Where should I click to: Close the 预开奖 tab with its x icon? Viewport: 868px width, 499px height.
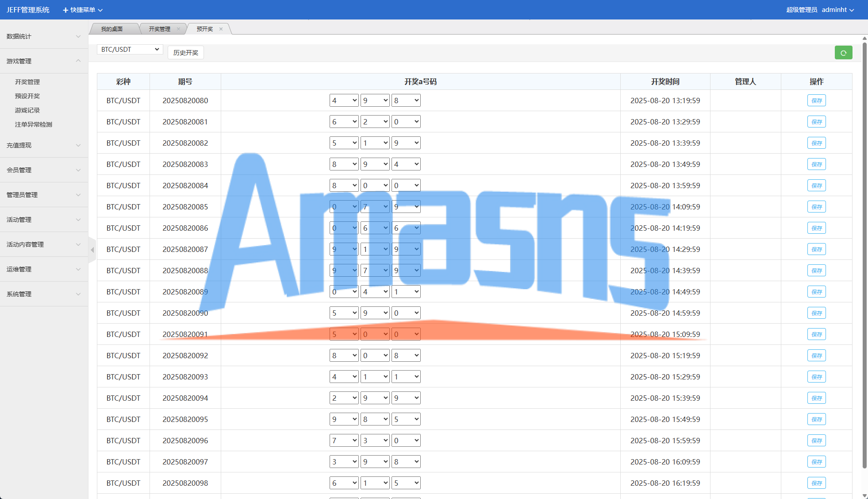pyautogui.click(x=221, y=29)
